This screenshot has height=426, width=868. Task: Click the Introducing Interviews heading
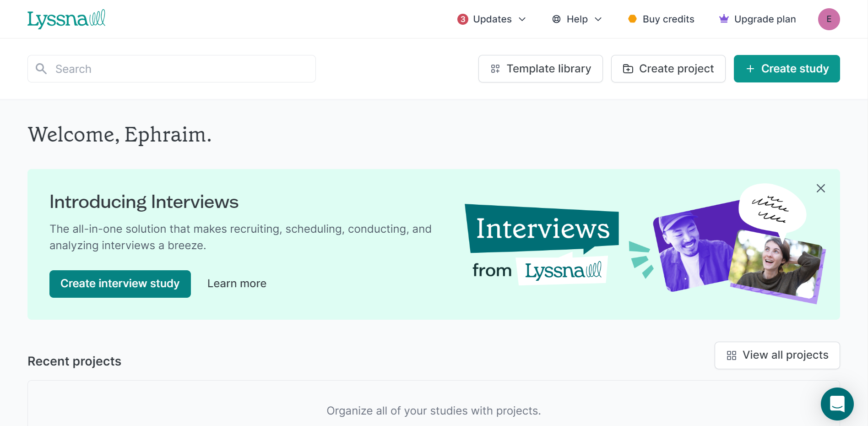144,202
